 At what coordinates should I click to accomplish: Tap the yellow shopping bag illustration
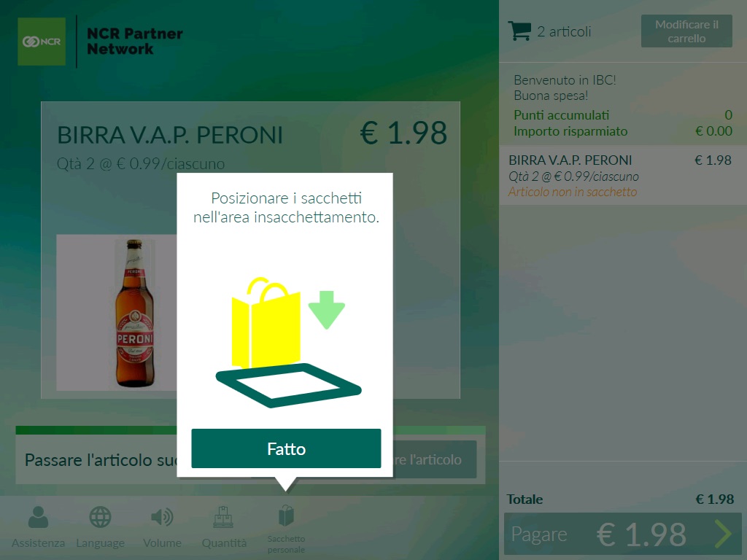pos(266,324)
